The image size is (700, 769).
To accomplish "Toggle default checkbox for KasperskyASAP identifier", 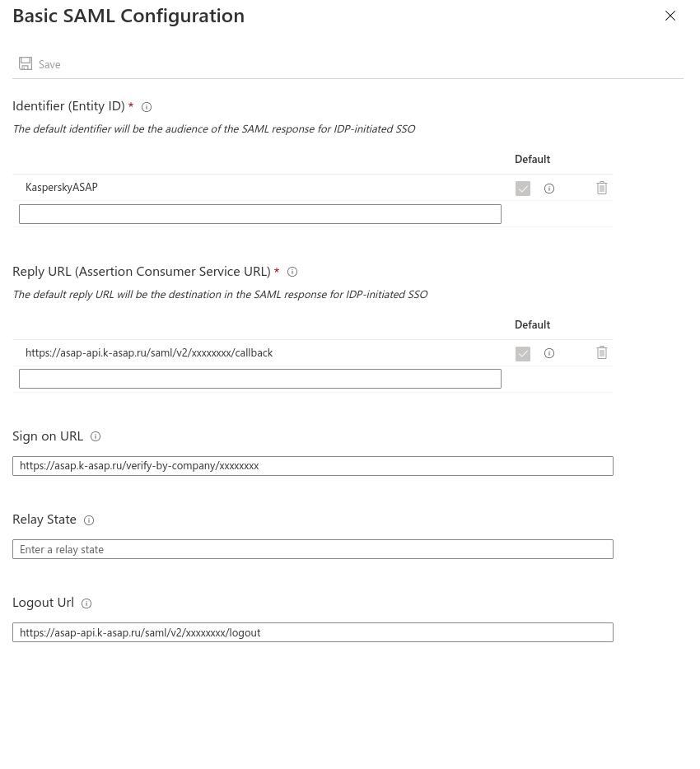I will point(523,189).
